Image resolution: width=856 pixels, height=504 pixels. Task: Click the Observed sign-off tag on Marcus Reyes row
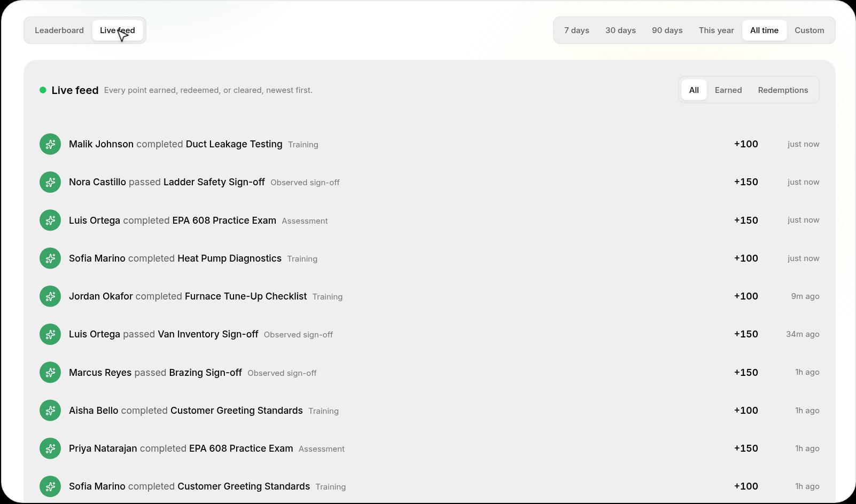coord(282,373)
